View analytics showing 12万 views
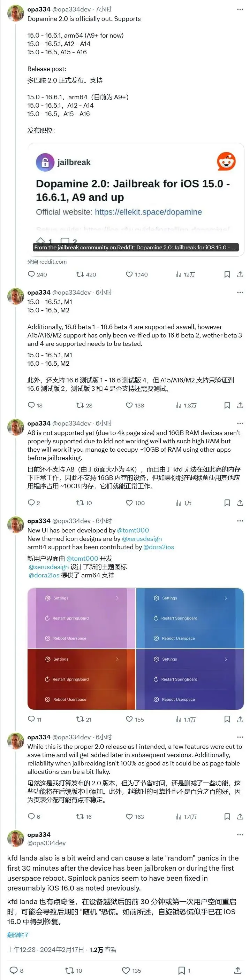This screenshot has height=980, width=250. click(185, 274)
